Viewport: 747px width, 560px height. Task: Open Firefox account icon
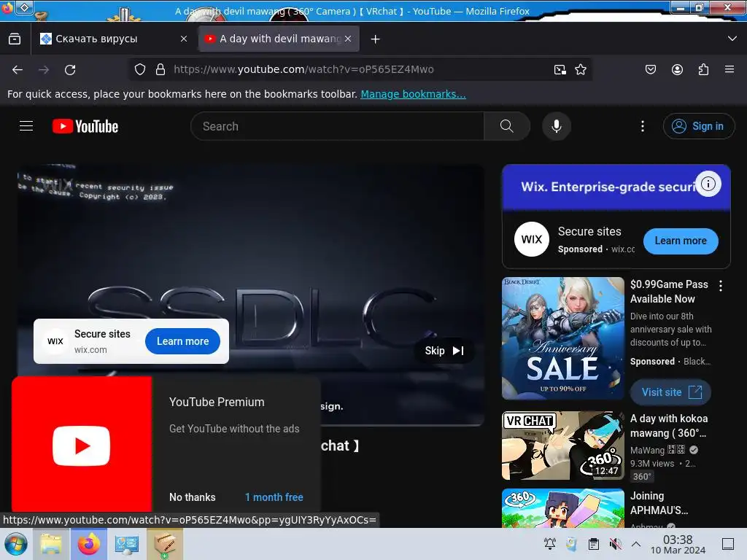click(x=677, y=69)
